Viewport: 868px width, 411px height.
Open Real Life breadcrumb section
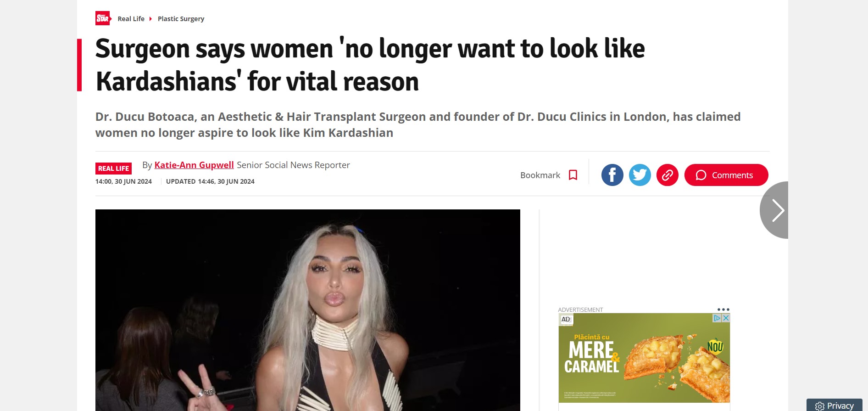(131, 19)
